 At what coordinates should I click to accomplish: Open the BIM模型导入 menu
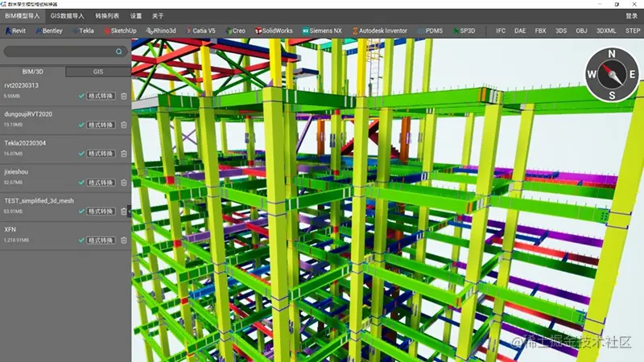click(23, 16)
